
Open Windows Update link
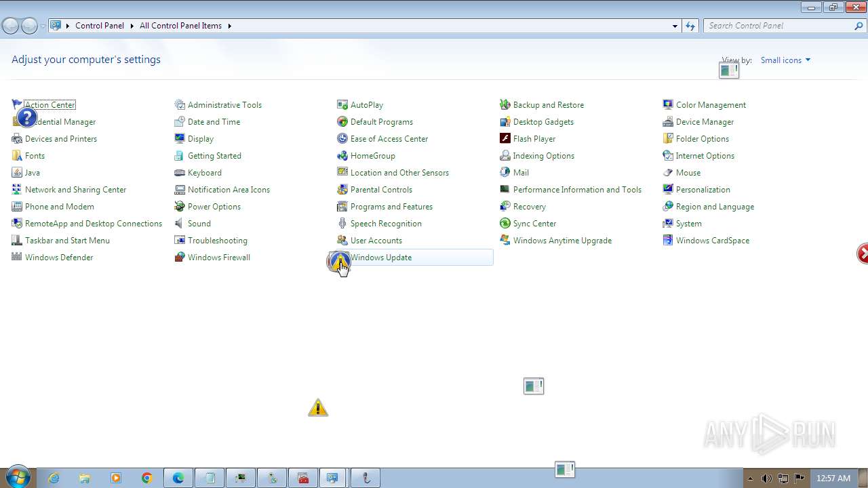coord(381,258)
